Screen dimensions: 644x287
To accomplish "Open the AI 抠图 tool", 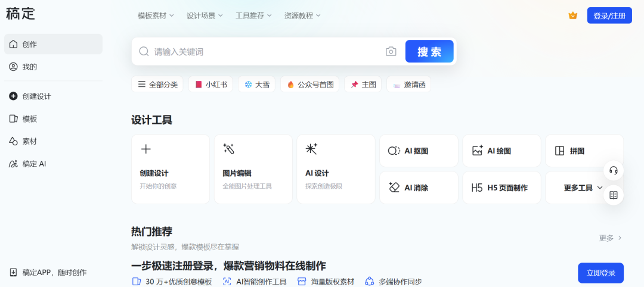I will [419, 151].
